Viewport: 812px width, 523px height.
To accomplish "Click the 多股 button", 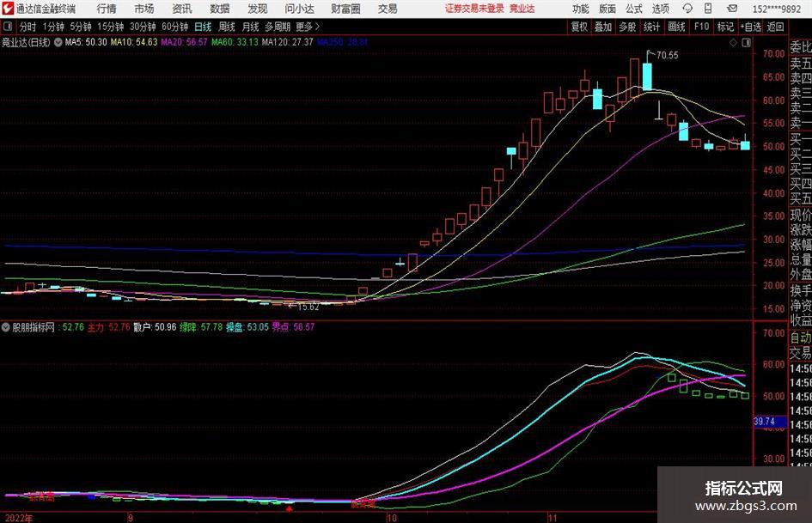I will [627, 27].
